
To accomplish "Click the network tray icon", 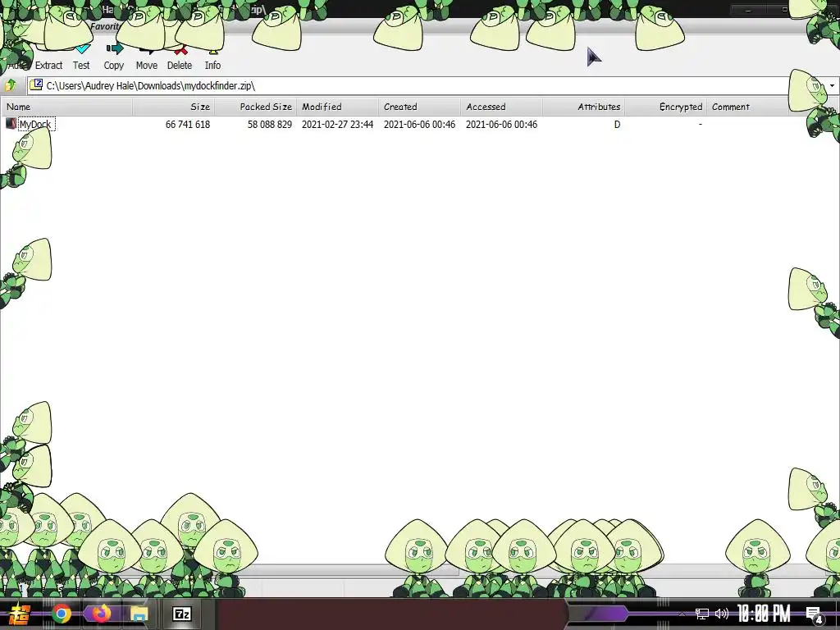I will click(x=702, y=614).
